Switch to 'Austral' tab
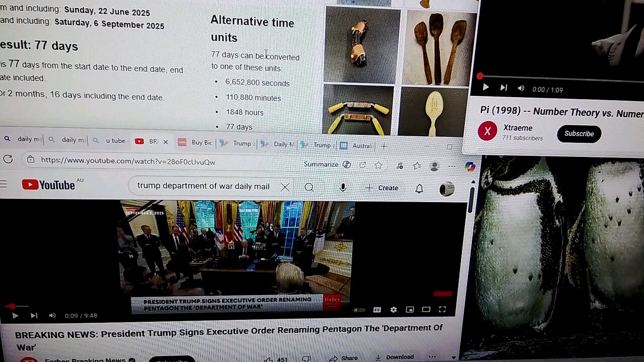 pos(356,146)
